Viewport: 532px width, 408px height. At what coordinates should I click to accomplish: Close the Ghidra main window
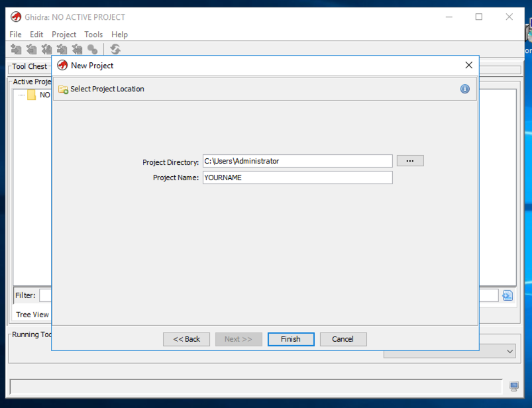[x=509, y=17]
